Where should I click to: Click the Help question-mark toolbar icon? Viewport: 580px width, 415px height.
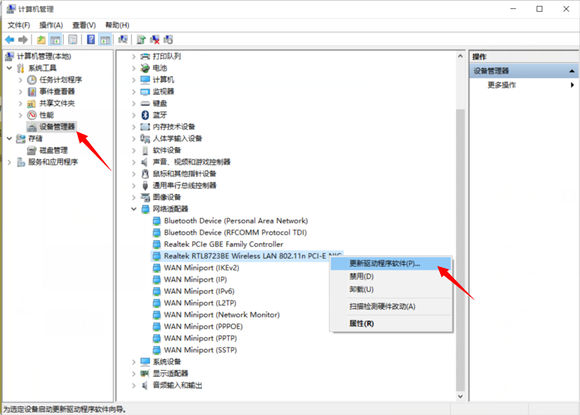point(91,39)
